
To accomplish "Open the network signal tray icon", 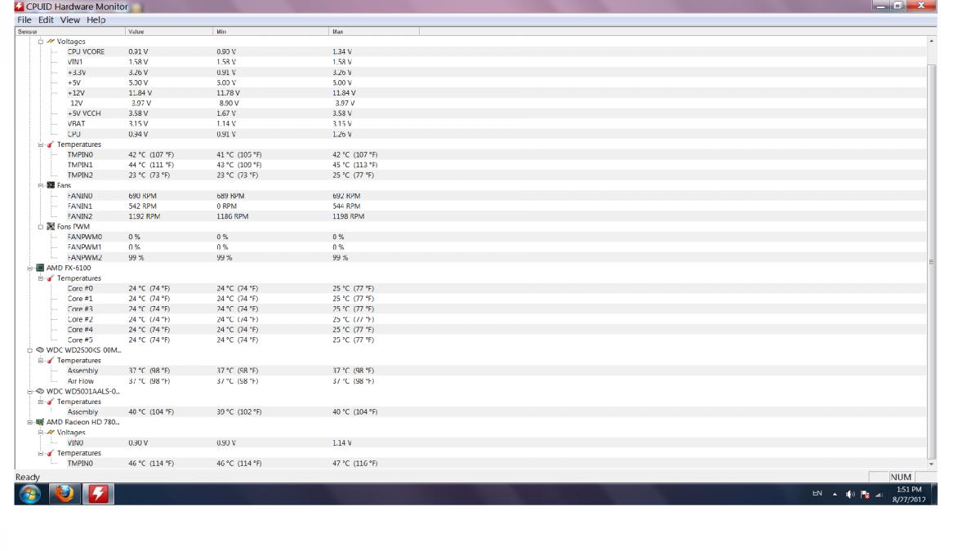I will click(880, 495).
